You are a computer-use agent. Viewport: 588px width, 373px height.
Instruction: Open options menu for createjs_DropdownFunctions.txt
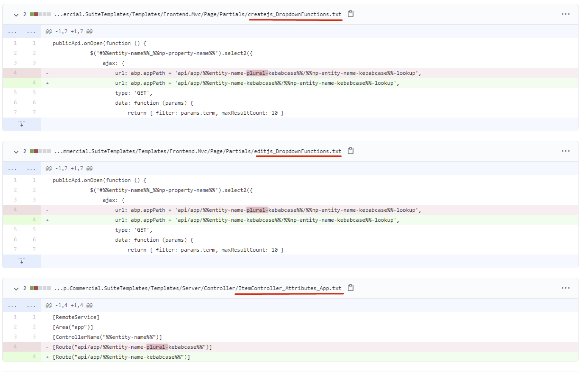coord(565,14)
